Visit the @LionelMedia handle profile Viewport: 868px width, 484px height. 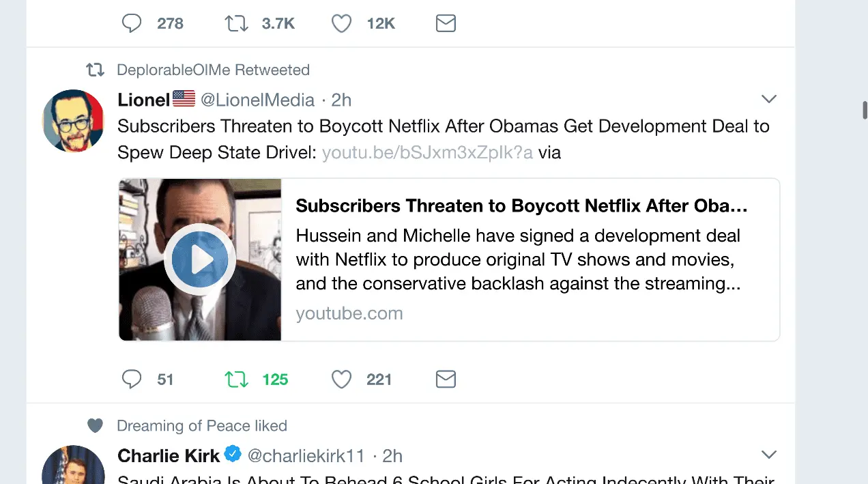[x=257, y=100]
